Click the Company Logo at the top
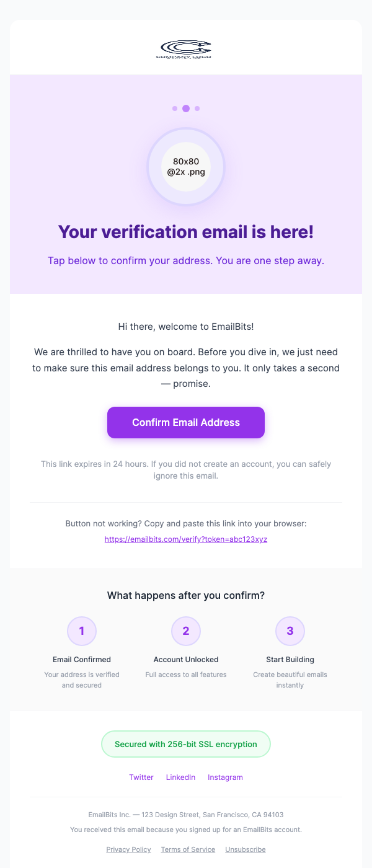 pyautogui.click(x=185, y=48)
